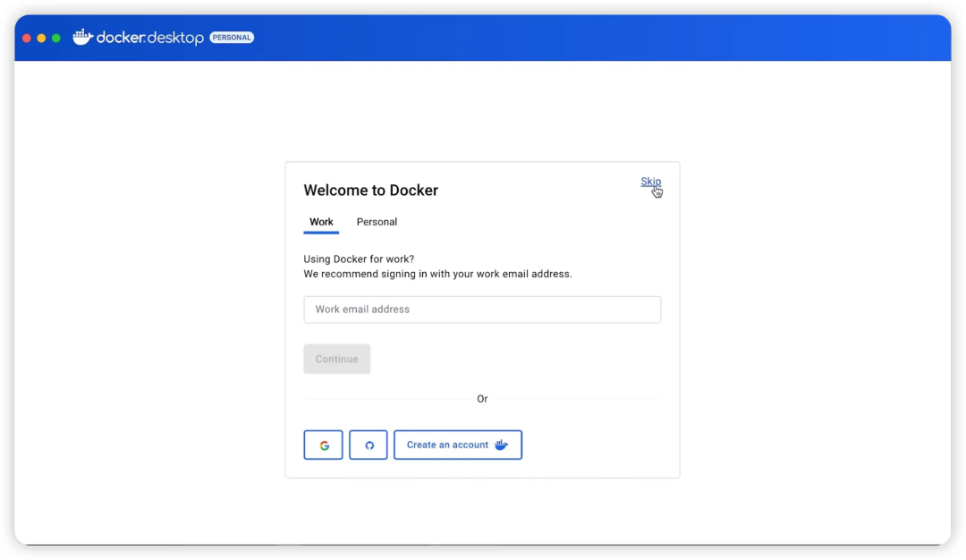966x560 pixels.
Task: Click whale icon inside Create an account
Action: [x=502, y=445]
